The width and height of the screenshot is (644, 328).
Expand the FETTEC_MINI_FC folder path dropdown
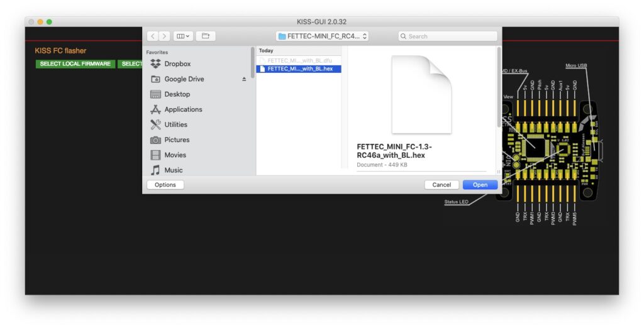[322, 36]
